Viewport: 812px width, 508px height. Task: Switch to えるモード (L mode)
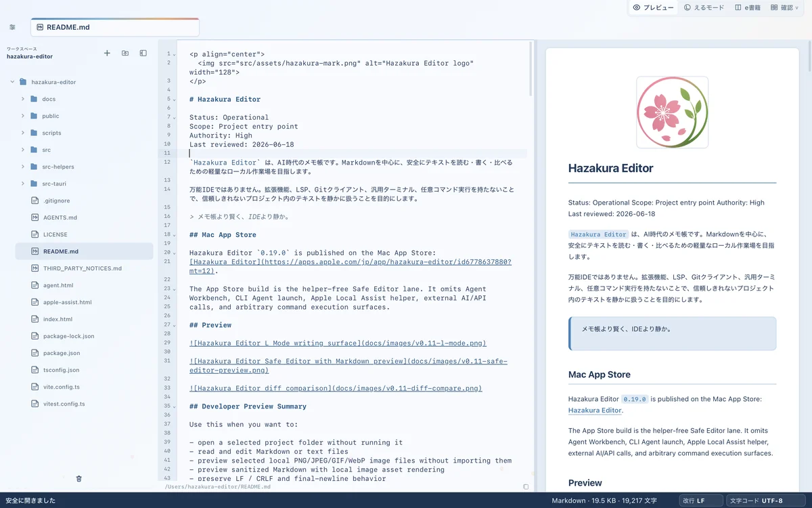[x=704, y=7]
